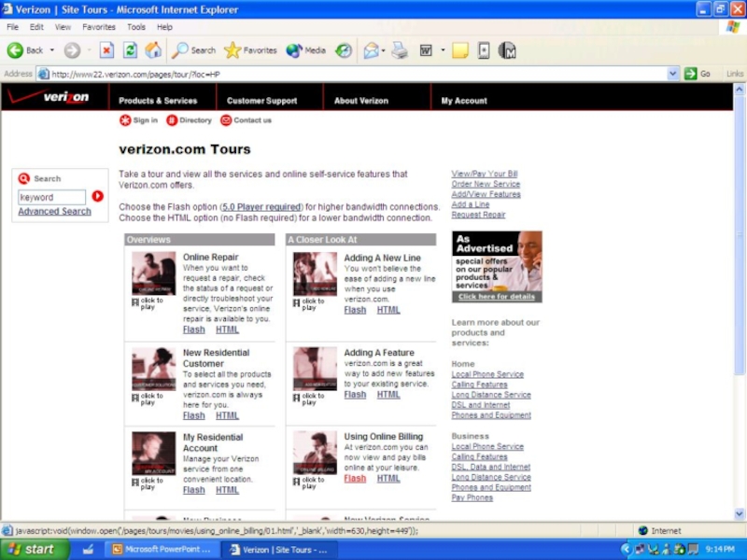
Task: Click the Windows Start button
Action: coord(35,550)
